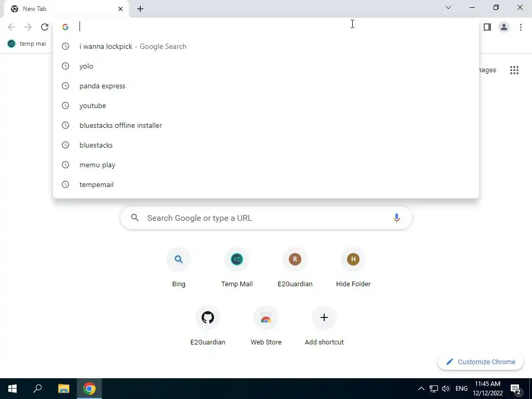Pick the 'youtube' suggestion

click(265, 105)
